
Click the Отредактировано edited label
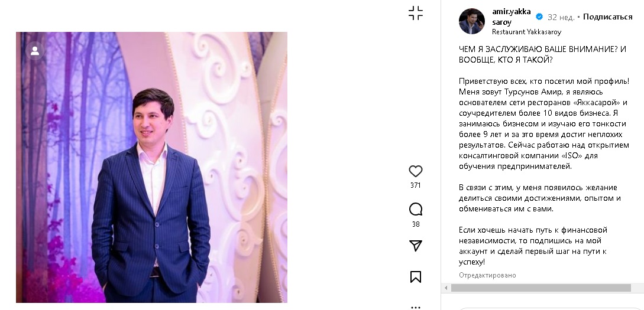click(x=487, y=275)
